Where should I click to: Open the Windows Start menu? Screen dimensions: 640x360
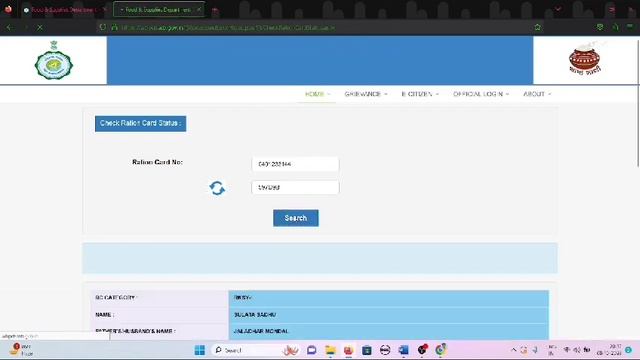tap(200, 350)
